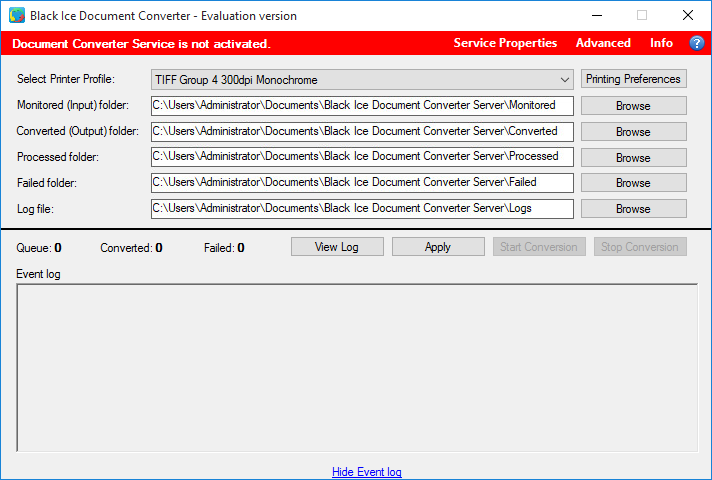Click the 'Document Converter Service is not activated.' message

[141, 44]
